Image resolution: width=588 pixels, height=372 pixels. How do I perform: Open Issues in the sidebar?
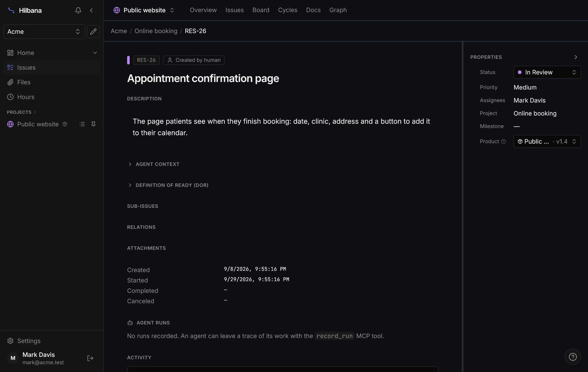(x=52, y=67)
